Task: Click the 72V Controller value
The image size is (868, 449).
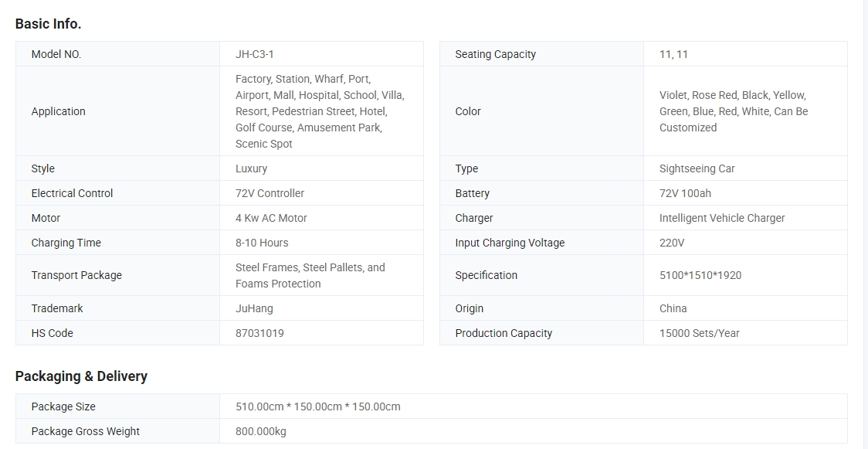Action: pos(270,193)
